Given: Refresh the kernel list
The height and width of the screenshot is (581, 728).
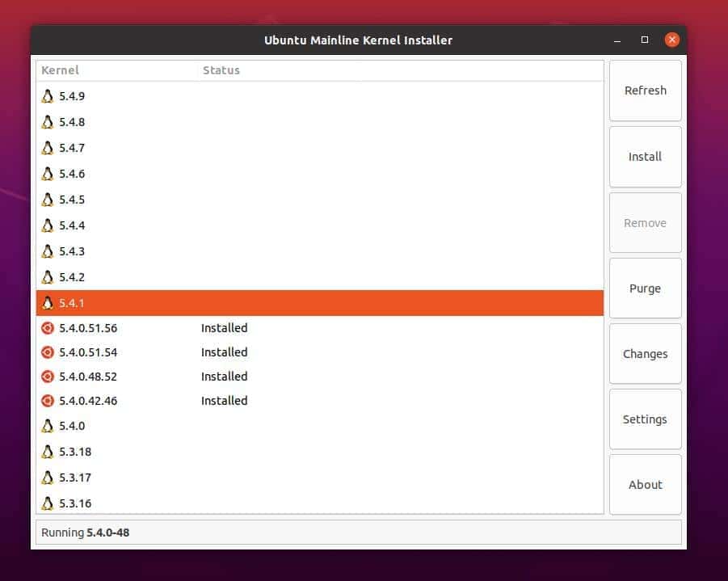Looking at the screenshot, I should pos(646,91).
